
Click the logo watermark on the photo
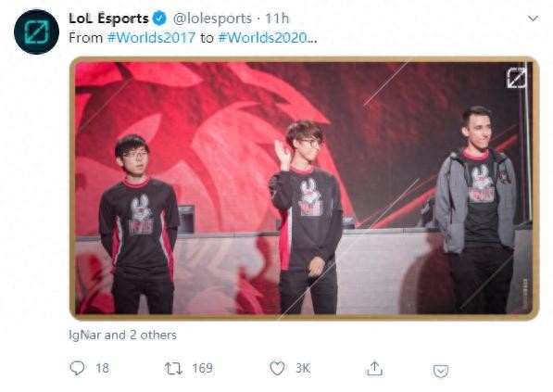click(516, 78)
